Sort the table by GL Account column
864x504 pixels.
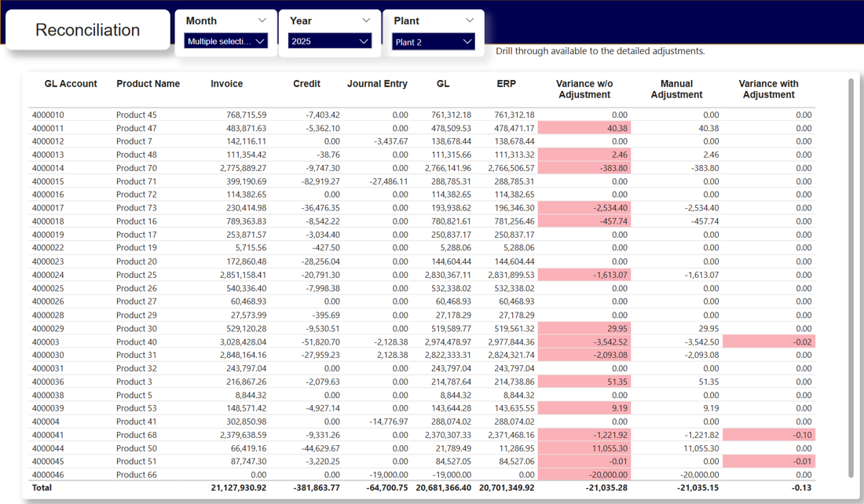[x=71, y=84]
